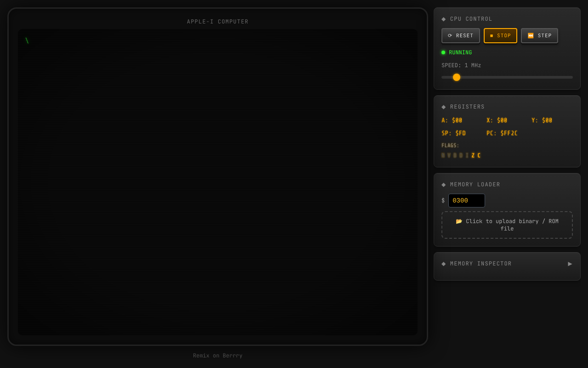Screen dimensions: 588x368
Task: Click the APPLE-I COMPUTER title
Action: [x=218, y=22]
